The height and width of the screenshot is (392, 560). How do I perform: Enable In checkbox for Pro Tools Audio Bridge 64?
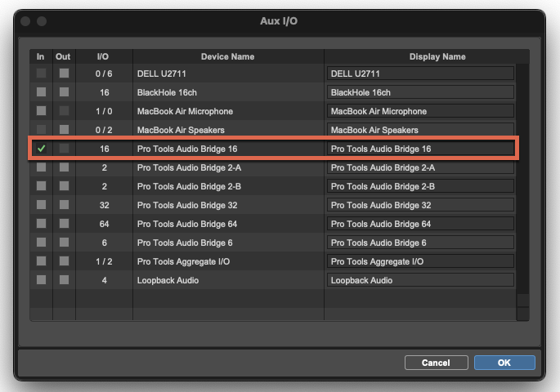pos(42,224)
